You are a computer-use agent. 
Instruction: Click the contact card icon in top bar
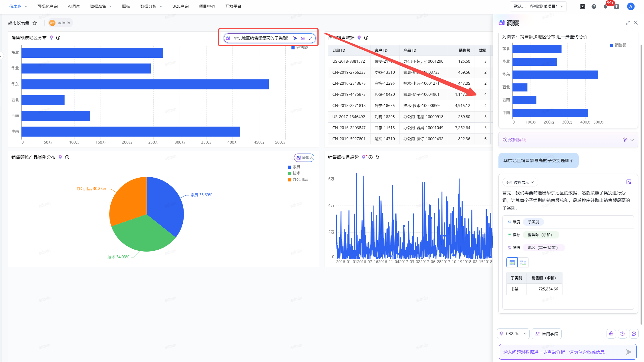(583, 6)
